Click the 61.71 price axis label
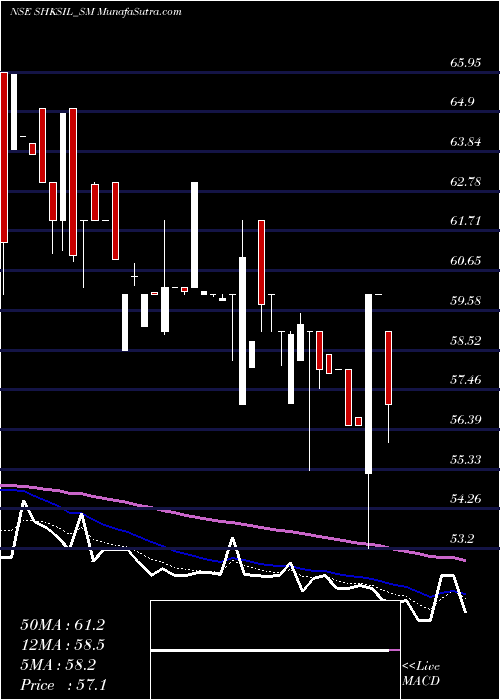The height and width of the screenshot is (700, 500). click(x=466, y=221)
